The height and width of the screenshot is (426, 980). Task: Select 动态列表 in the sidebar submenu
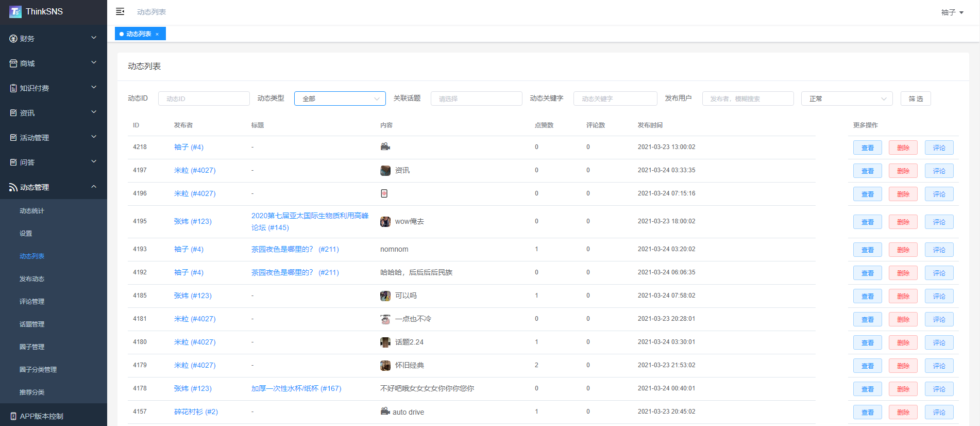click(x=32, y=256)
